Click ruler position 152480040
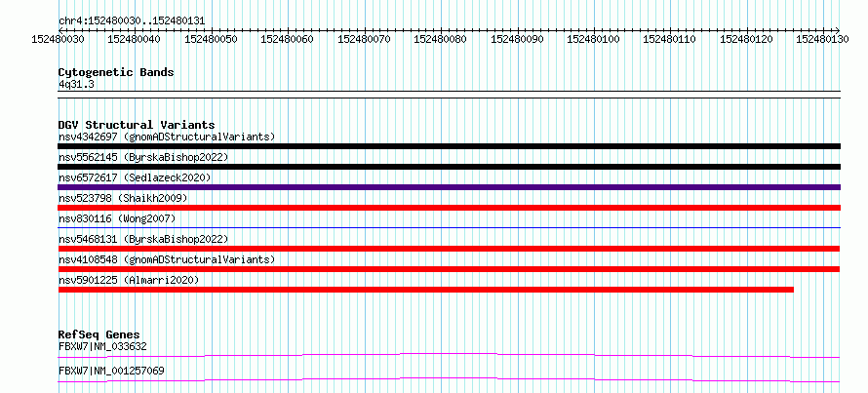 click(135, 39)
